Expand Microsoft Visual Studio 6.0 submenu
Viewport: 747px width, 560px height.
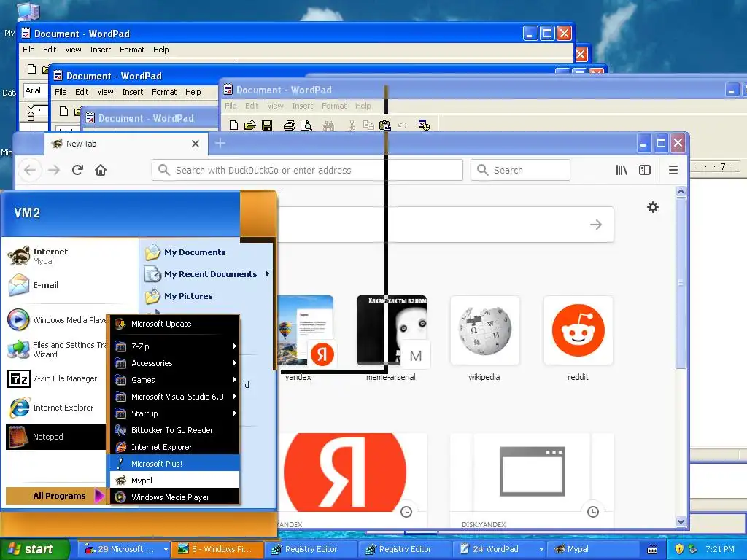tap(174, 396)
